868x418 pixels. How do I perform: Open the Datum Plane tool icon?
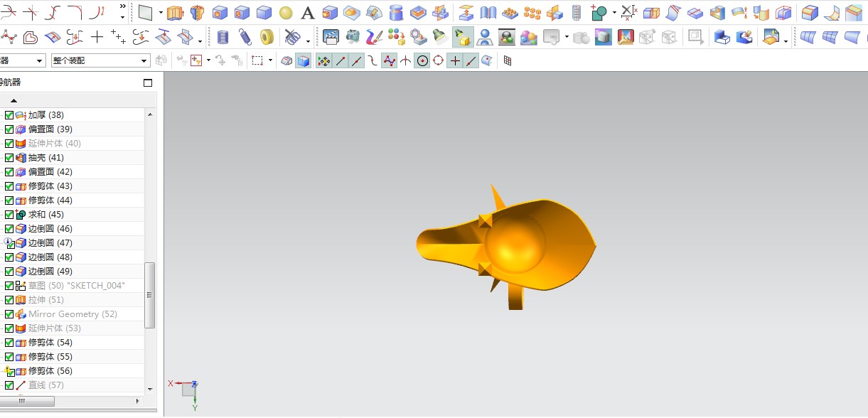pyautogui.click(x=145, y=13)
